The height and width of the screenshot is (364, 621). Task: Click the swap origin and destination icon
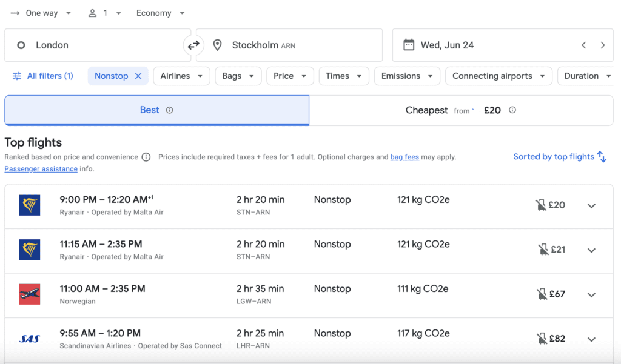193,44
